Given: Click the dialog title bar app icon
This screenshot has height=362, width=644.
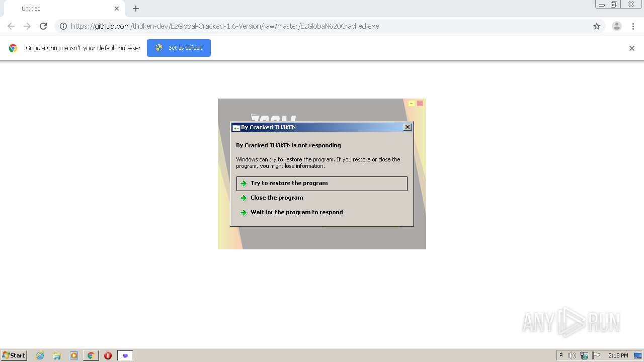Looking at the screenshot, I should 236,128.
